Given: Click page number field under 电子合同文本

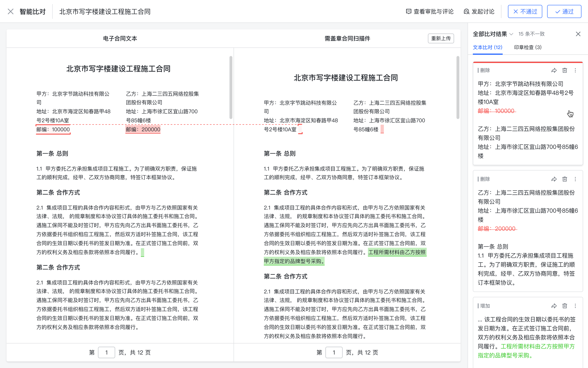Looking at the screenshot, I should click(106, 352).
